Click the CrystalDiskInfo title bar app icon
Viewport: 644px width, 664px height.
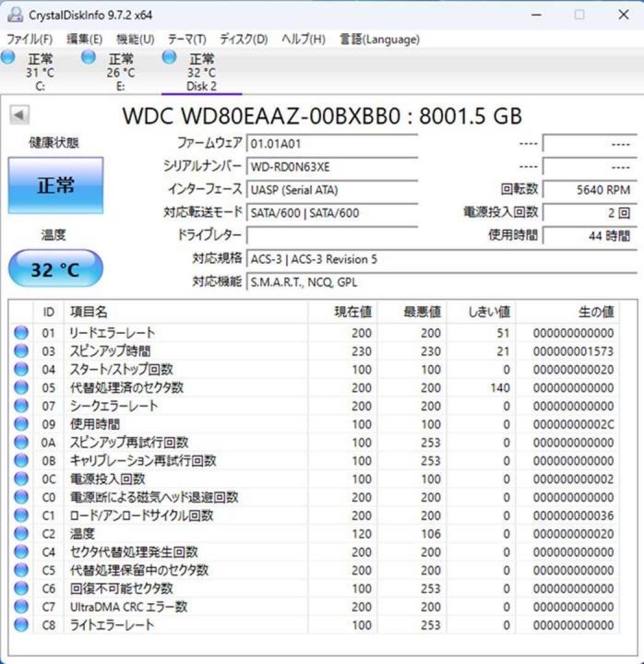[14, 13]
